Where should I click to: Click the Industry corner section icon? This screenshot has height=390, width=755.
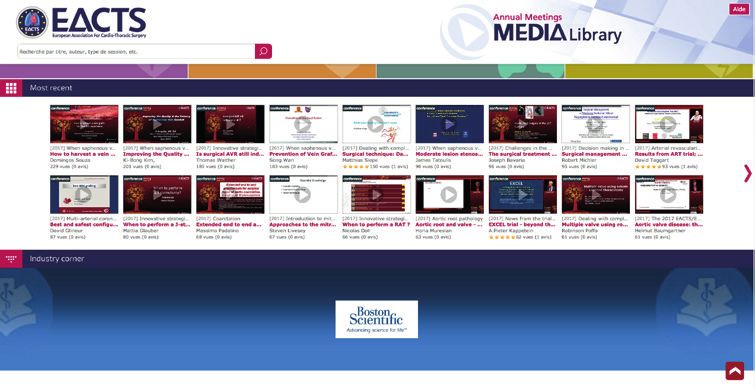tap(11, 259)
